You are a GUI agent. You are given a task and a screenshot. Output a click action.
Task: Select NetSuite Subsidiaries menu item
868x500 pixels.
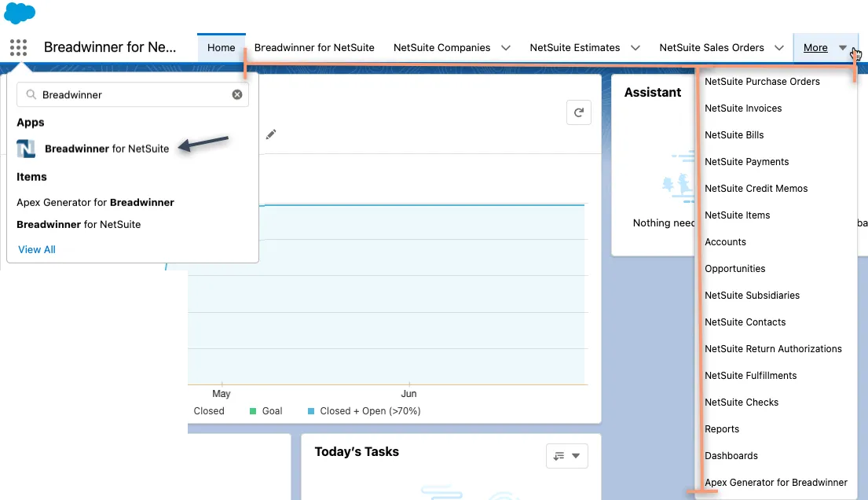point(752,296)
